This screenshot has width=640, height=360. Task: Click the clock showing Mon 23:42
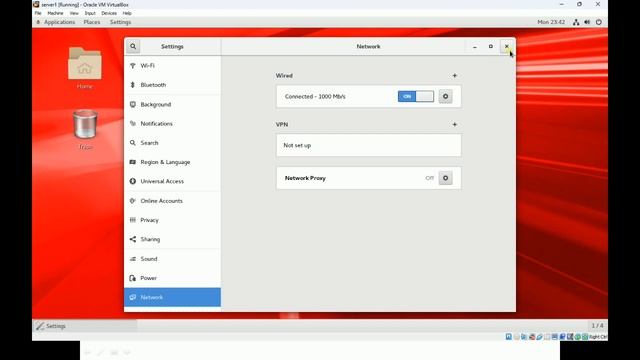coord(551,22)
